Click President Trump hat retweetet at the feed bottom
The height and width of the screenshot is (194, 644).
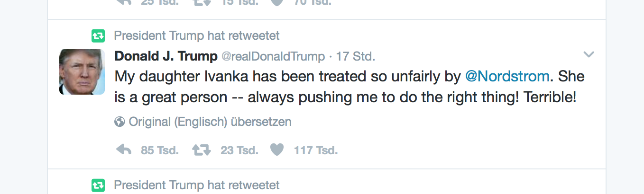[197, 185]
